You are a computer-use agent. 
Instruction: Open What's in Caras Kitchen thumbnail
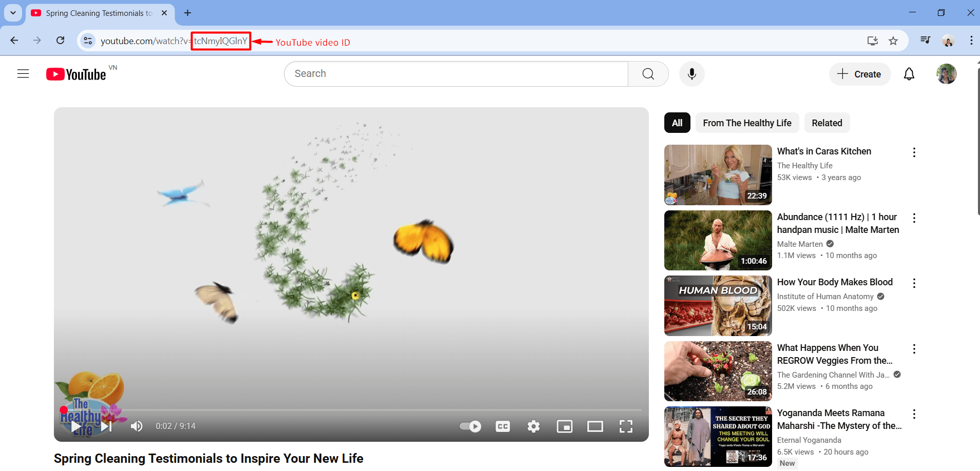pyautogui.click(x=718, y=175)
